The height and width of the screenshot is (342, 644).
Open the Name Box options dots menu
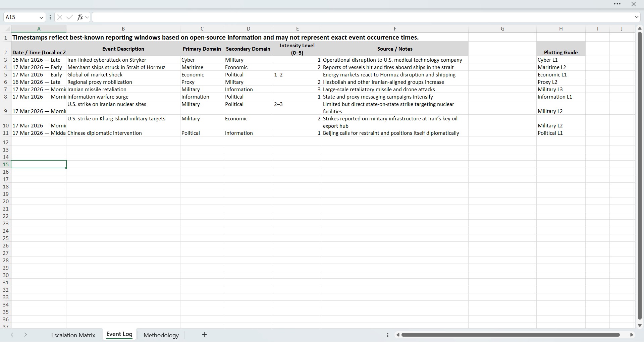coord(50,17)
